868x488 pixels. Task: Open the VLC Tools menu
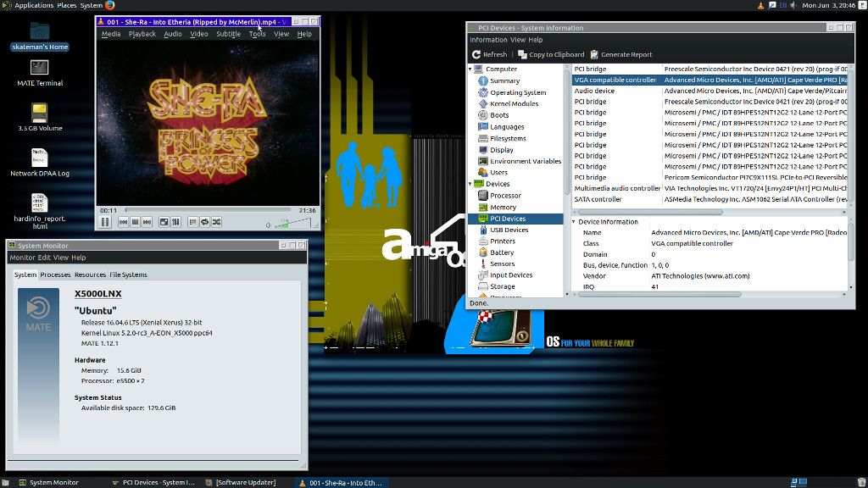tap(257, 34)
